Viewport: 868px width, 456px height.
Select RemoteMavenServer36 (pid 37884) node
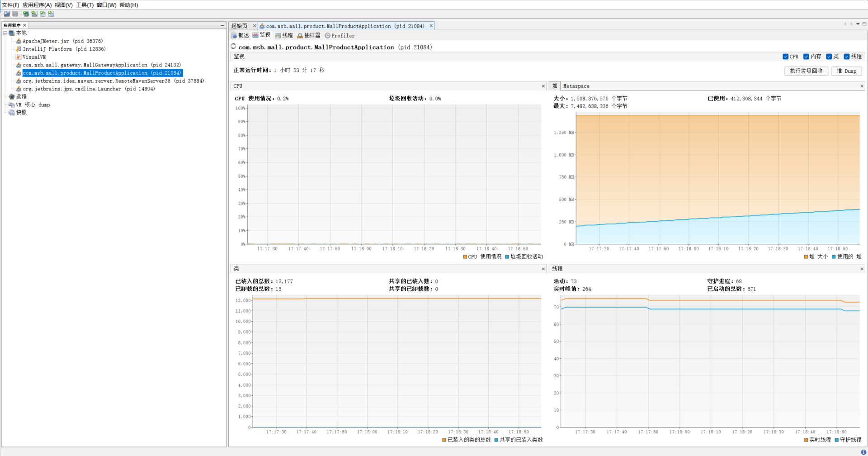click(x=113, y=81)
